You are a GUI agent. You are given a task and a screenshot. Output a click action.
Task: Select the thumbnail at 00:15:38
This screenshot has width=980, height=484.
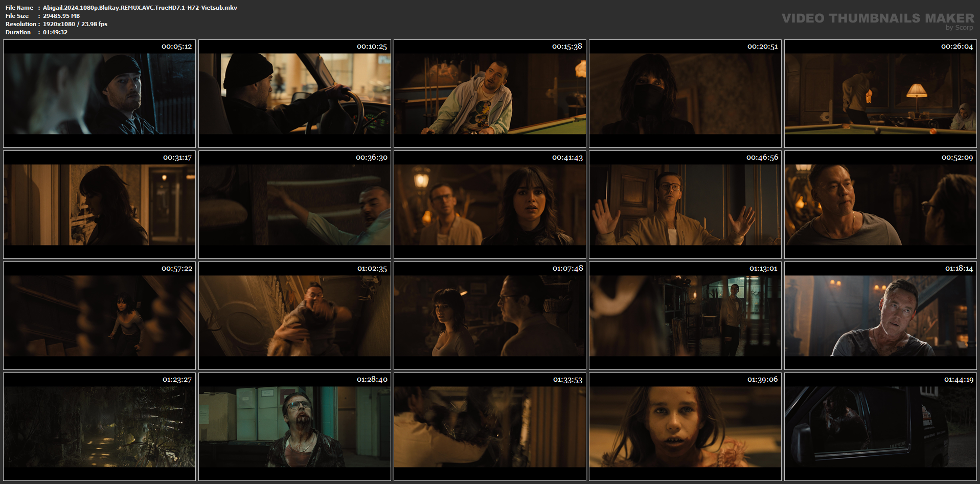pos(490,94)
